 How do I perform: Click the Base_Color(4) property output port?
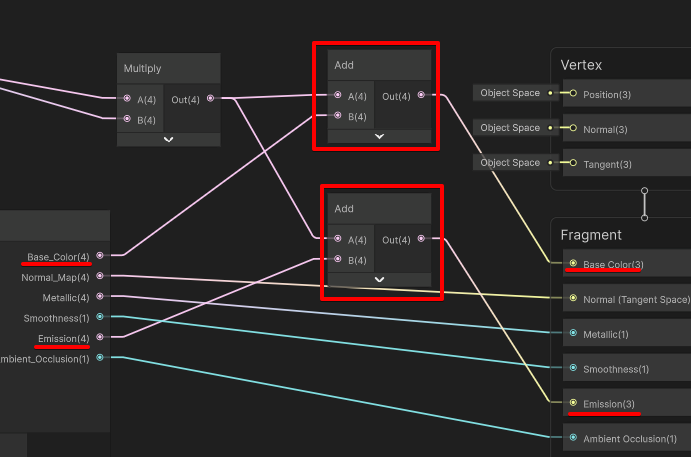99,256
